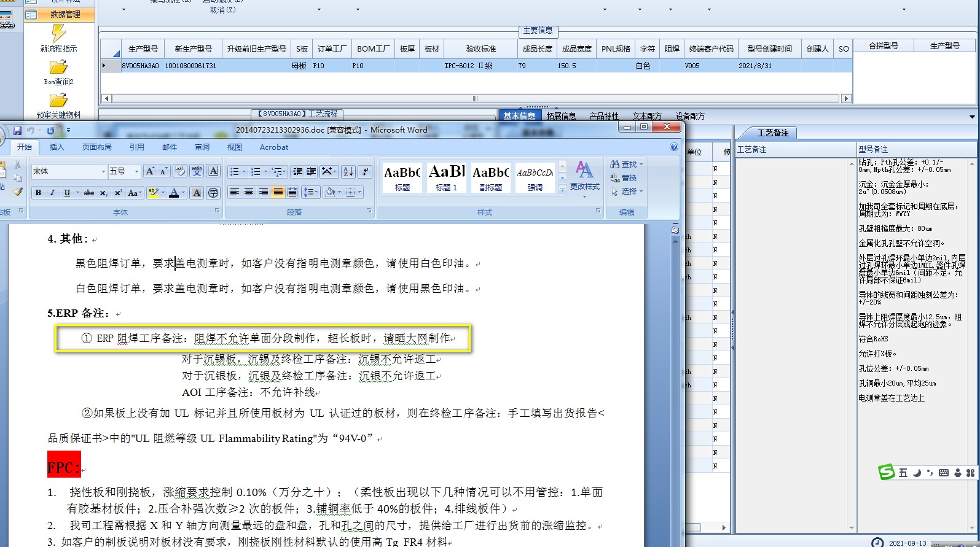Viewport: 980px width, 547px height.
Task: Expand the styles gallery more arrow
Action: [x=562, y=189]
